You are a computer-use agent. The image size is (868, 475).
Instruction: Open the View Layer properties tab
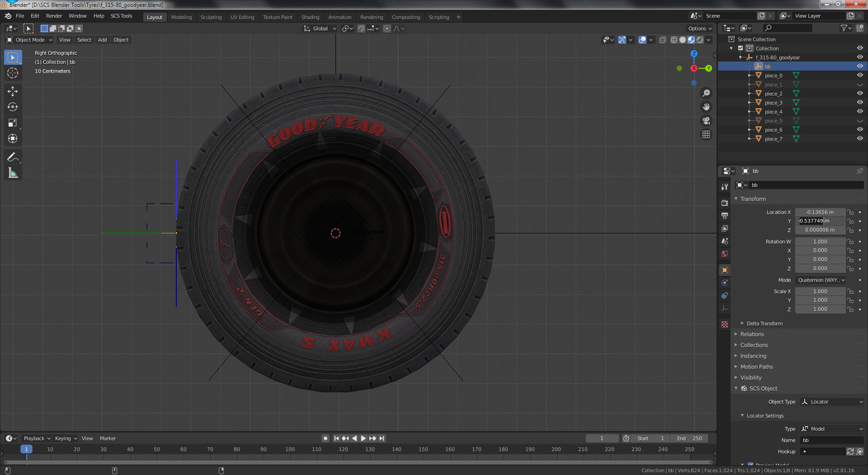[725, 229]
